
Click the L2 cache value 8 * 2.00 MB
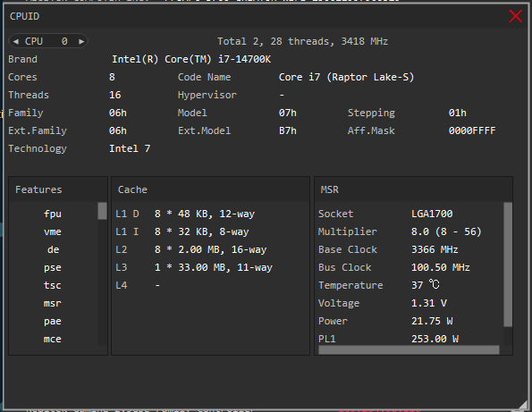(211, 250)
